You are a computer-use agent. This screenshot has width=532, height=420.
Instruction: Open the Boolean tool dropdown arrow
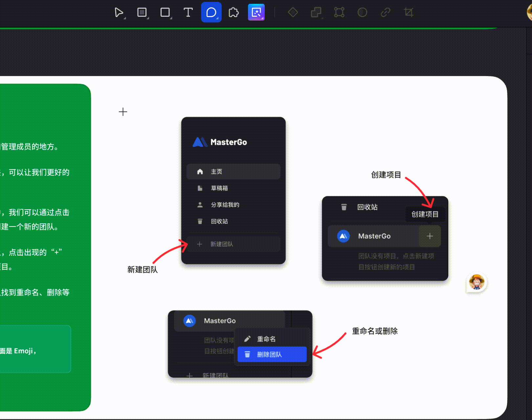[x=322, y=18]
